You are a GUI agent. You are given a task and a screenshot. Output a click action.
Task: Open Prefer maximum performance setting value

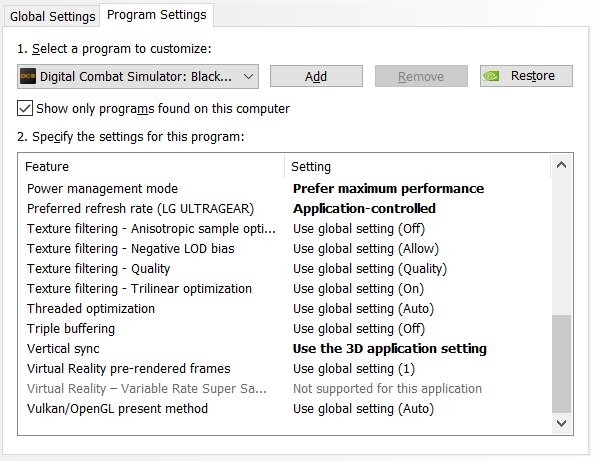388,189
